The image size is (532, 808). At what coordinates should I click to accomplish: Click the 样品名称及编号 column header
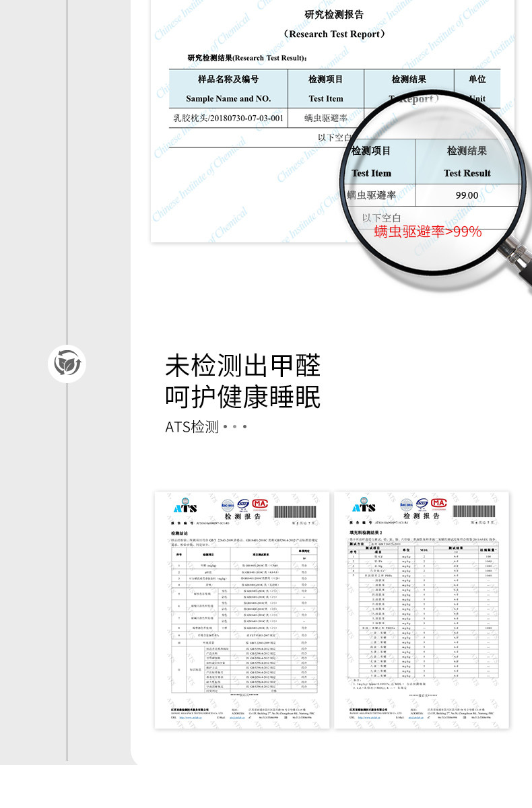228,79
